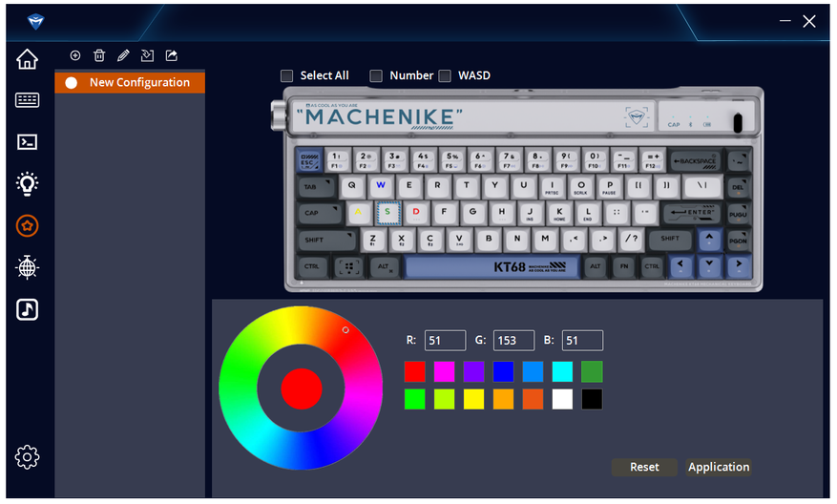This screenshot has height=504, width=837.
Task: Select the up arrow key
Action: click(x=709, y=239)
